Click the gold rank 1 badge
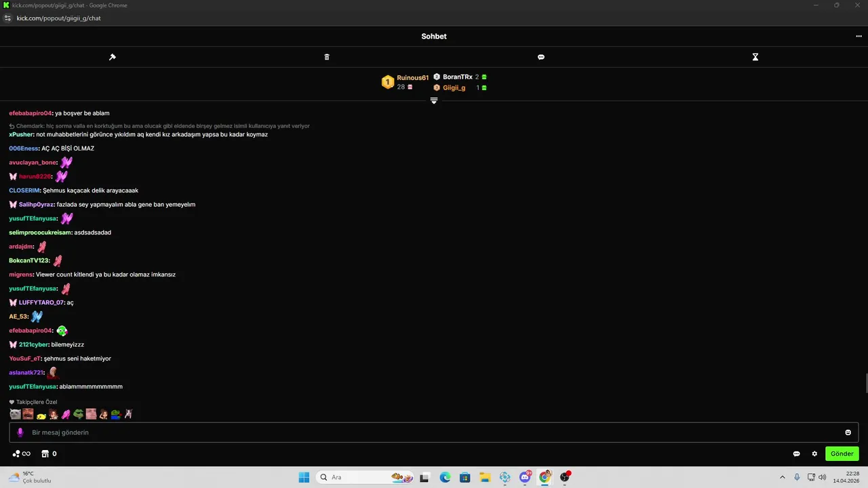This screenshot has height=488, width=868. 388,82
